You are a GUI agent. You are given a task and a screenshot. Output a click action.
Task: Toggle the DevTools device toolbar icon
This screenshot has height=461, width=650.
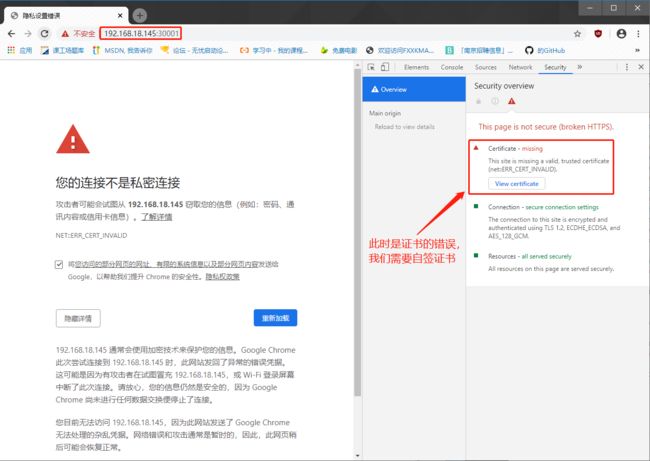coord(385,67)
